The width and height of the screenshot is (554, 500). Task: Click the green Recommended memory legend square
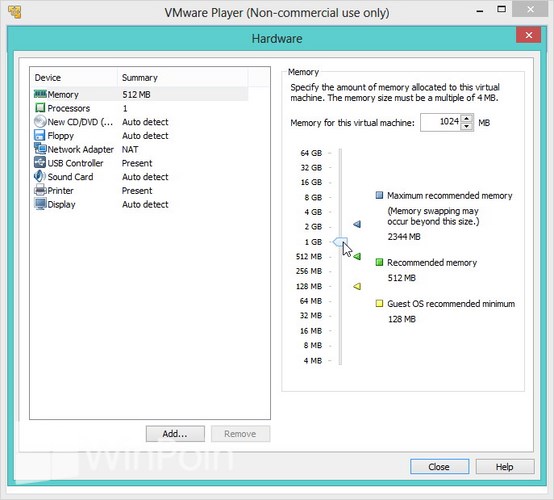coord(379,262)
